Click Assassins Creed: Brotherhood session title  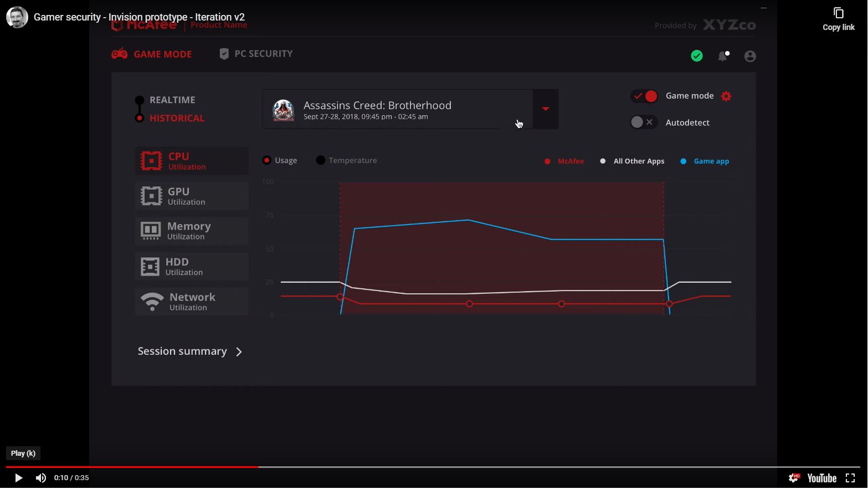377,105
